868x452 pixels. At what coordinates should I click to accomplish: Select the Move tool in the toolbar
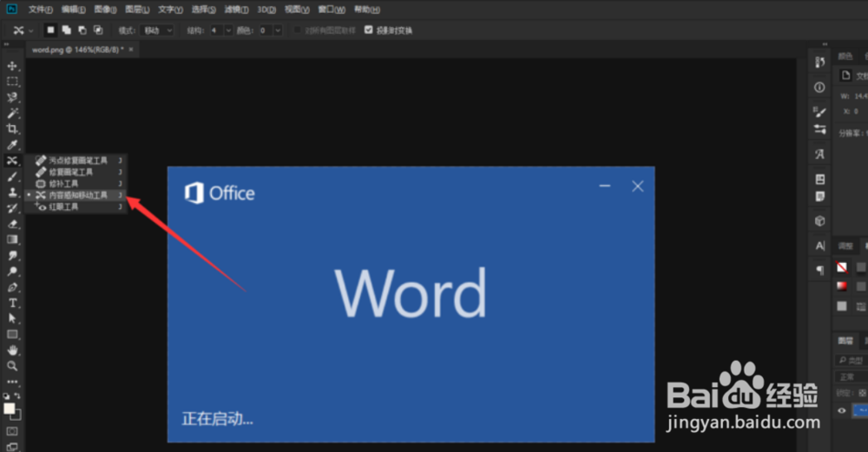coord(12,66)
